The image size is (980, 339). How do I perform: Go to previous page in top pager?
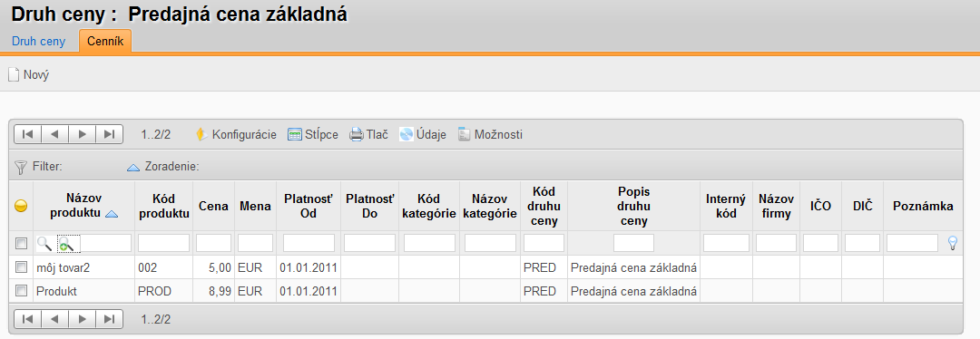point(54,134)
